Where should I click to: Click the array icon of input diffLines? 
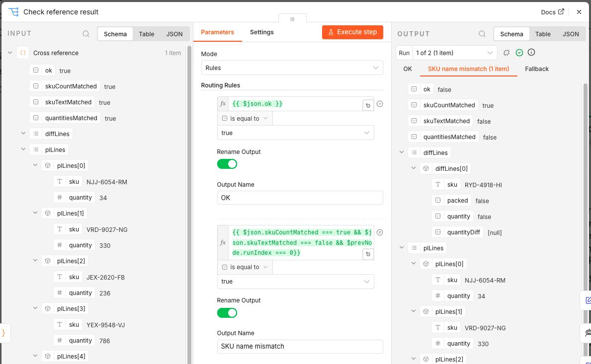(36, 134)
